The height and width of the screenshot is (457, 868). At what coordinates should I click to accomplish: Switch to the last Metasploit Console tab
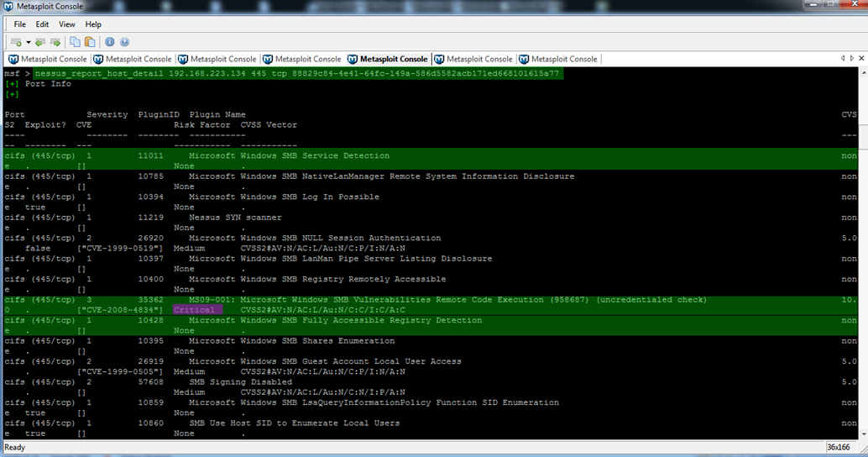coord(558,60)
